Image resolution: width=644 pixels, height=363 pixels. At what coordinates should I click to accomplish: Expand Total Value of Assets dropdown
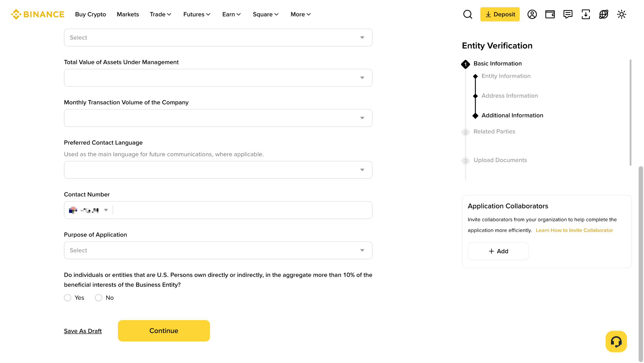(218, 78)
